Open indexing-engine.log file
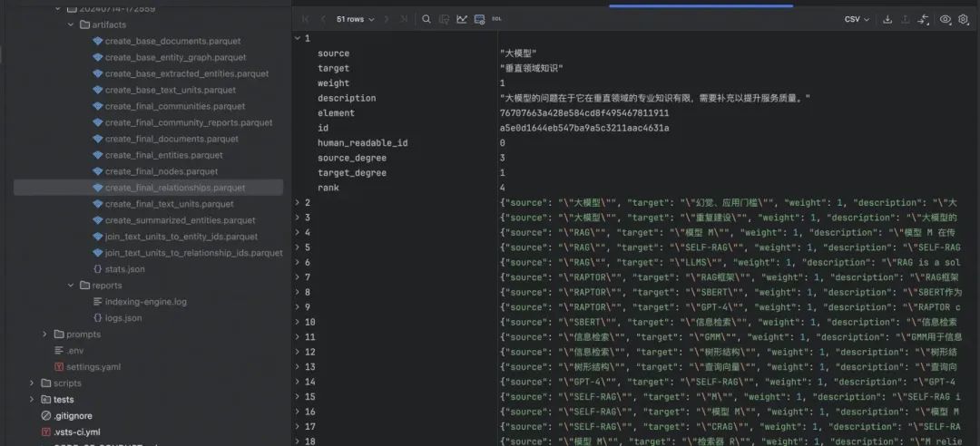 click(x=145, y=302)
